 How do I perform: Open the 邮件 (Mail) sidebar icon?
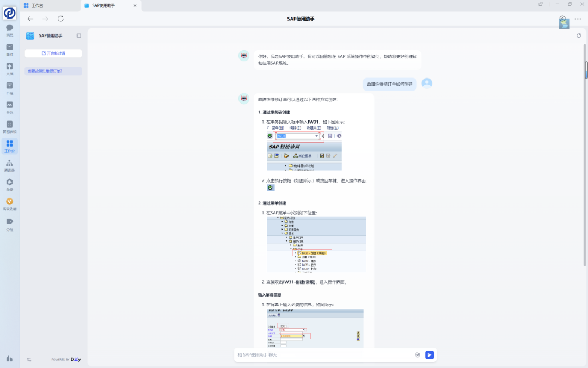click(x=10, y=50)
